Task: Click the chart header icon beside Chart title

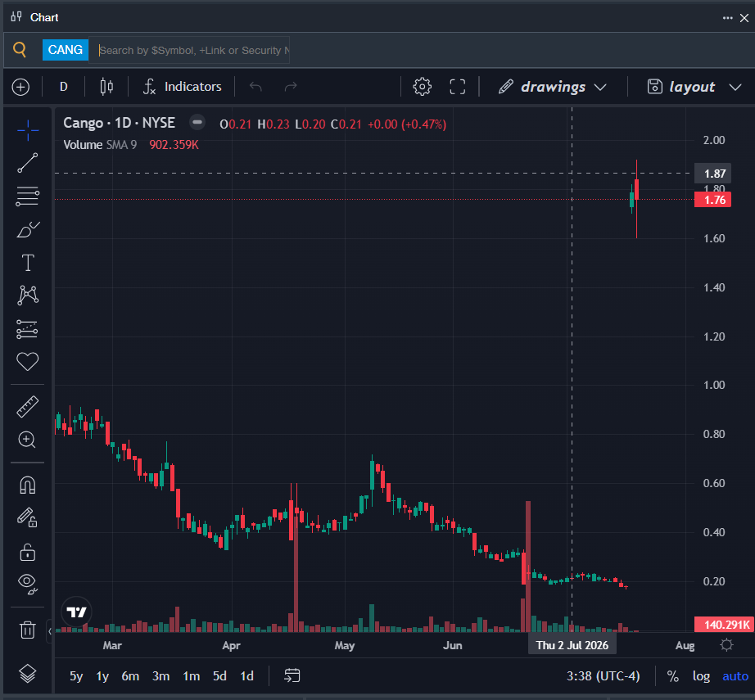Action: pos(17,17)
